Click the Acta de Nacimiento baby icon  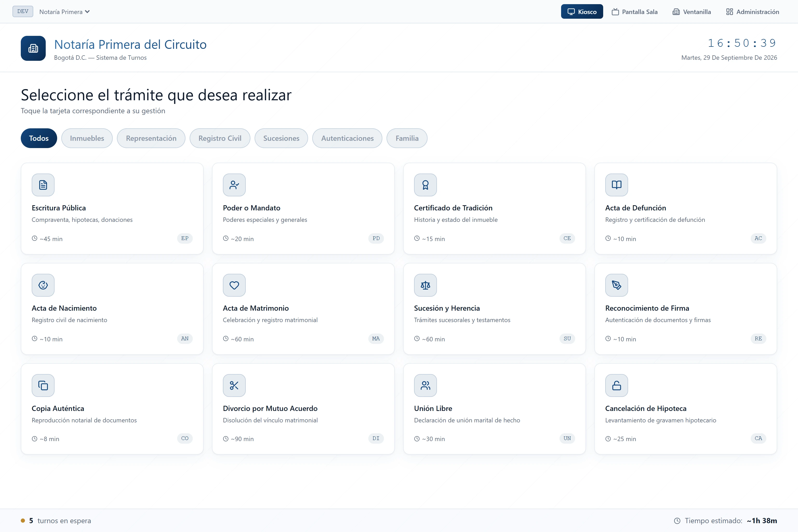(x=43, y=285)
